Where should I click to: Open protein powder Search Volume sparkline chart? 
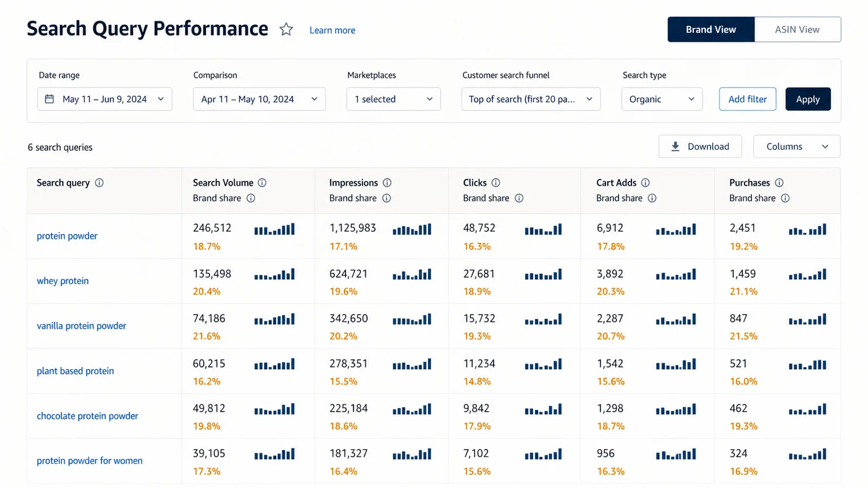coord(275,229)
